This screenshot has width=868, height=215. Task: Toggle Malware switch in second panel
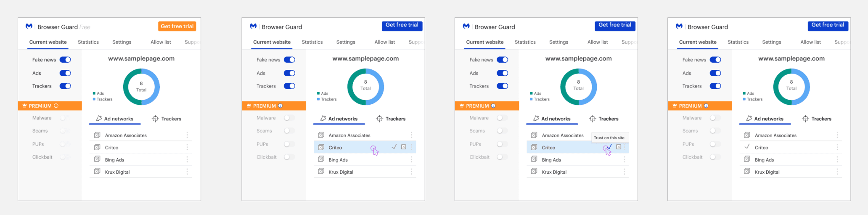289,118
